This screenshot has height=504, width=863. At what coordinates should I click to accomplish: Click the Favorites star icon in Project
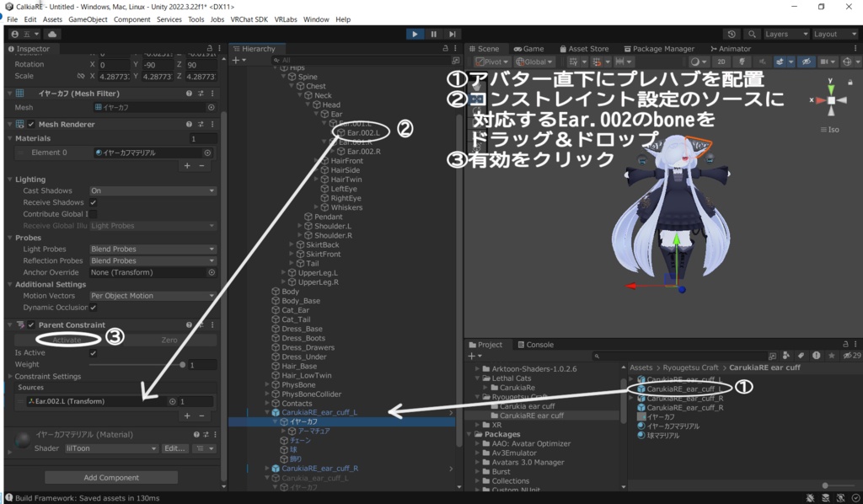click(831, 356)
